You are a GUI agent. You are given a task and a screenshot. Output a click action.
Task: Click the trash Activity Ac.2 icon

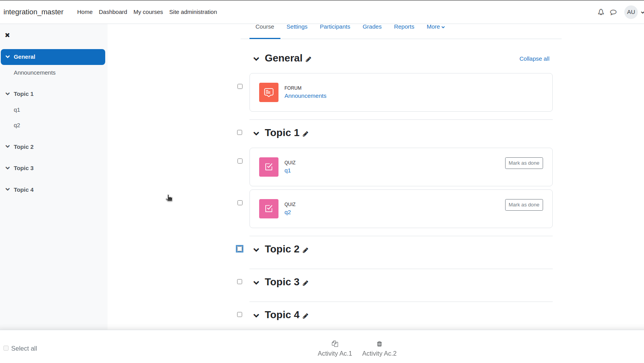point(379,344)
